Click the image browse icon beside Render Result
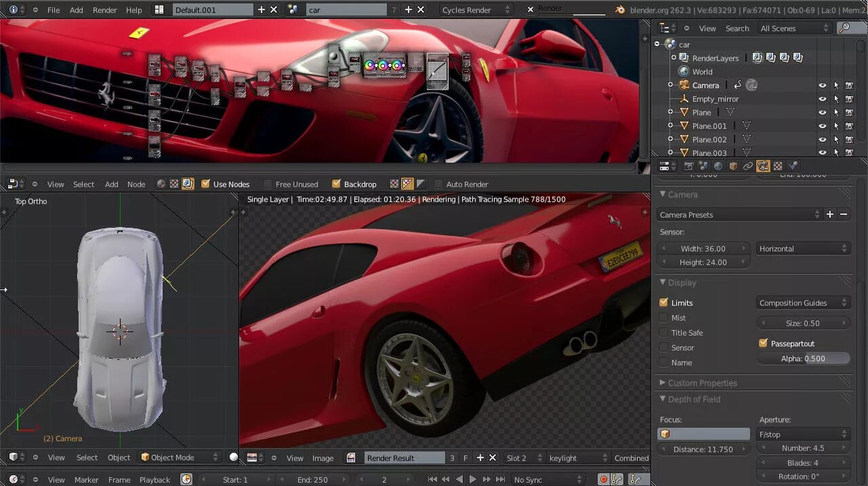Viewport: 868px width, 486px height. click(x=351, y=457)
